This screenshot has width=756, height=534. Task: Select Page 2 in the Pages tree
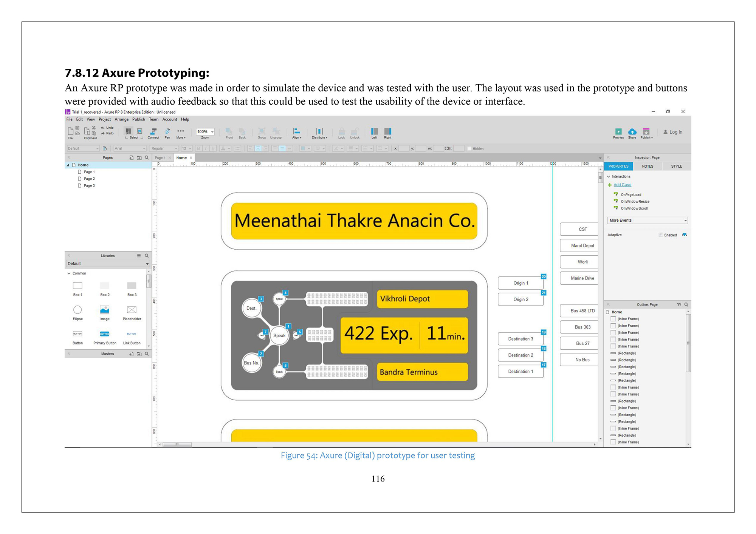tap(89, 179)
